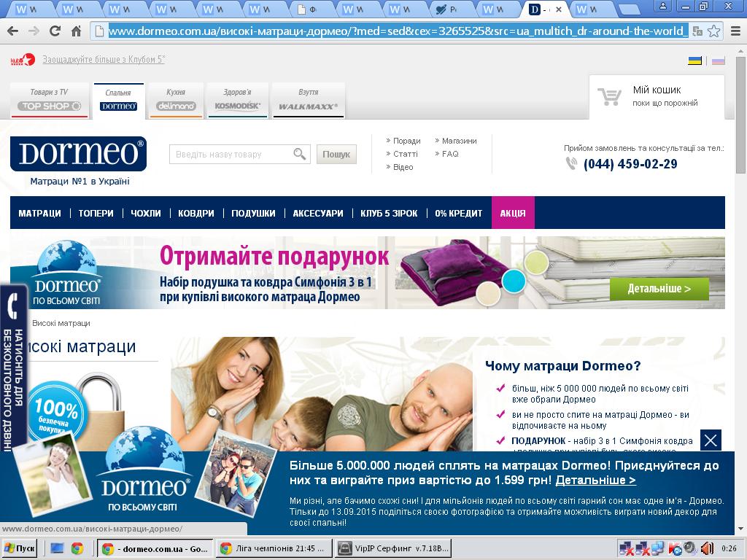Open the FAQ link
747x560 pixels.
(x=450, y=154)
